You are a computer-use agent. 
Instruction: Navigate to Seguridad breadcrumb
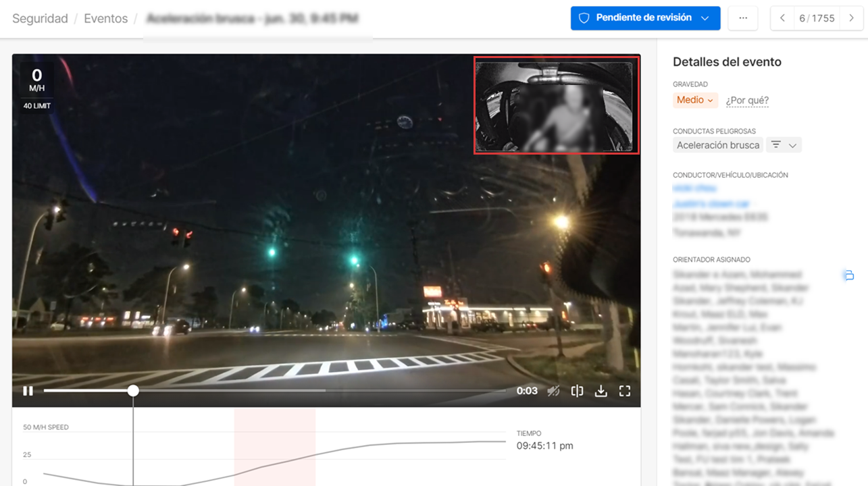40,19
